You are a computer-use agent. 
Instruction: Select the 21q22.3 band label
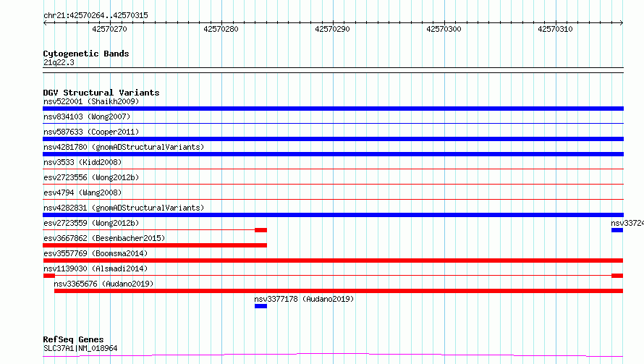59,62
